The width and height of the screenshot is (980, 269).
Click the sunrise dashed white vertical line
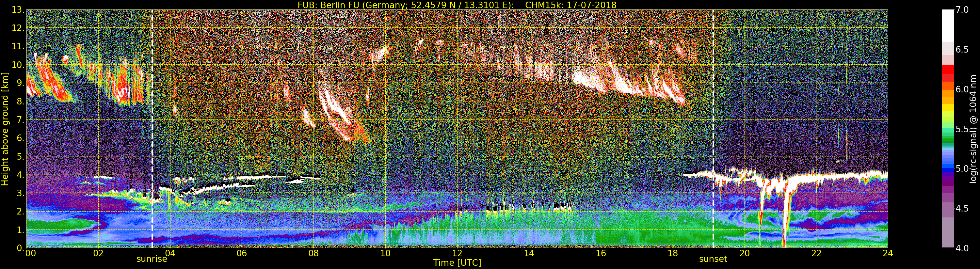(152, 129)
